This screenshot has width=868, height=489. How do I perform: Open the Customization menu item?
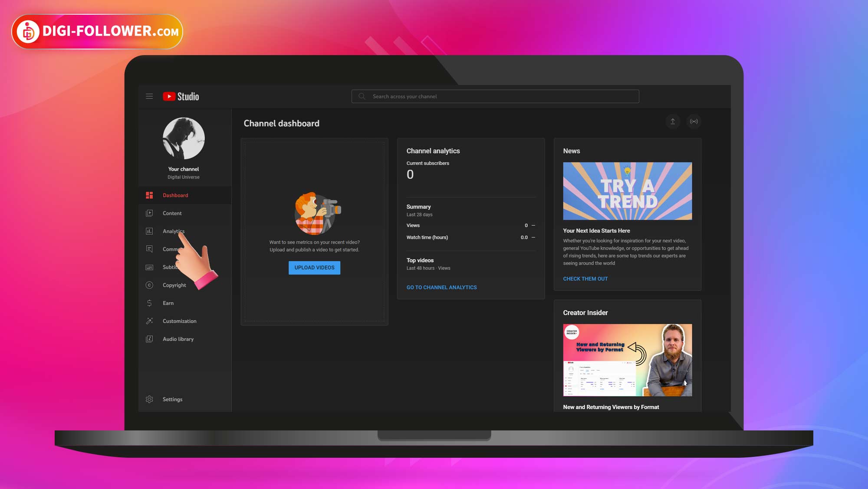(179, 321)
